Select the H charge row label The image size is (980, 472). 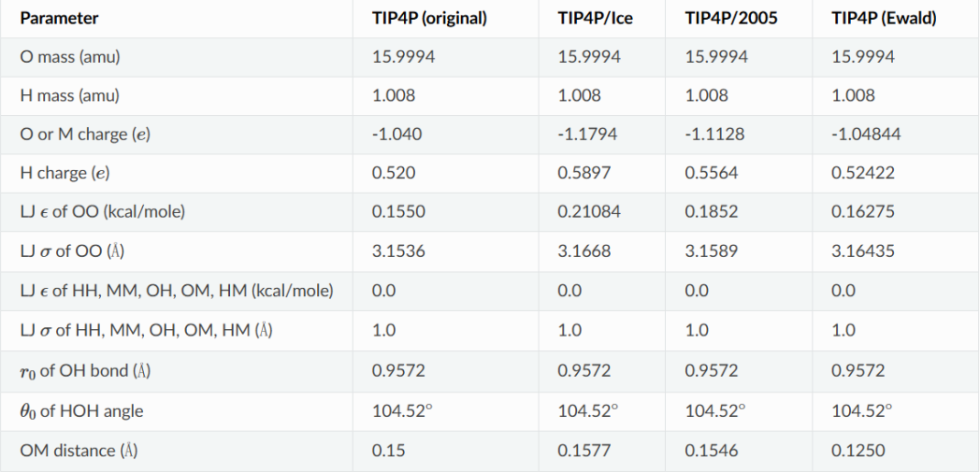[x=65, y=173]
